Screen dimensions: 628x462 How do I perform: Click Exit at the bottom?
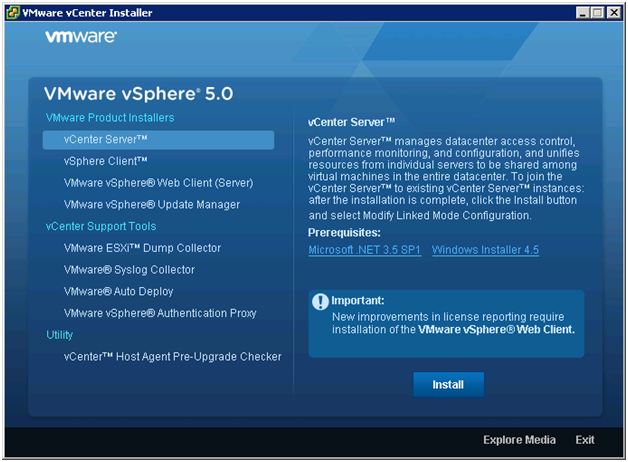pyautogui.click(x=585, y=440)
